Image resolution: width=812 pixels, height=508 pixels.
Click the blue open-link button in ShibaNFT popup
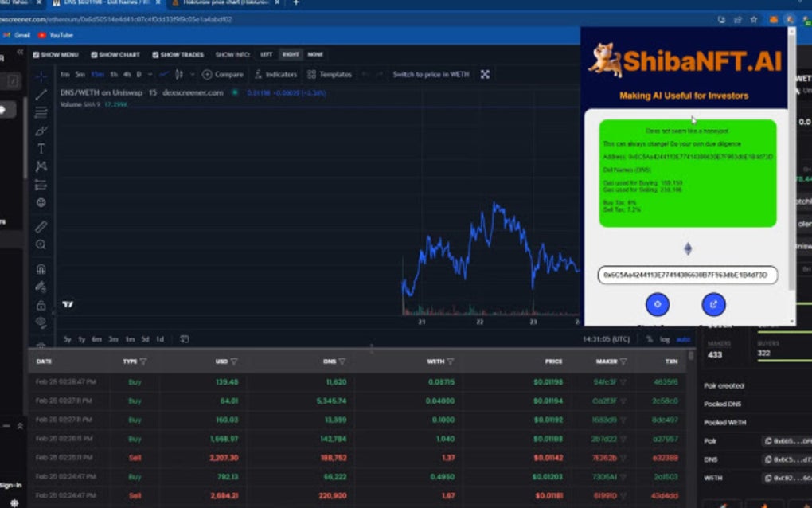[713, 304]
